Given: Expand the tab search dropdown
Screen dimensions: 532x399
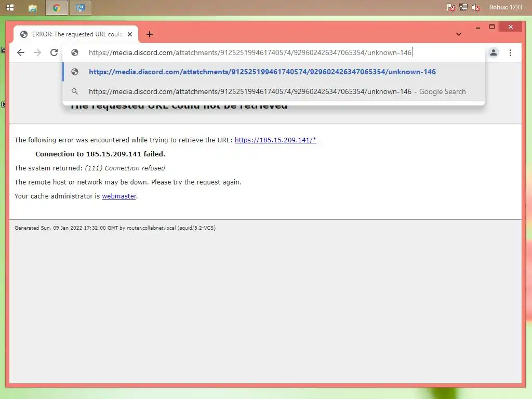Looking at the screenshot, I should [x=459, y=34].
